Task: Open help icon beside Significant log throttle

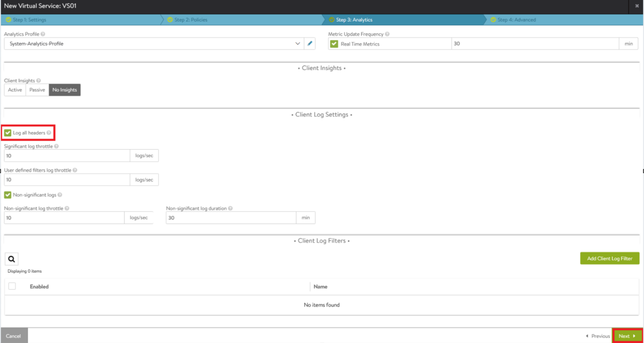Action: 56,146
